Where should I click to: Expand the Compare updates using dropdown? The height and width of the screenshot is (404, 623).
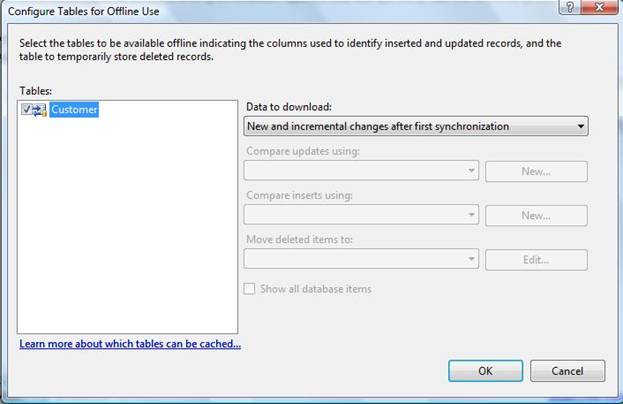tap(361, 171)
